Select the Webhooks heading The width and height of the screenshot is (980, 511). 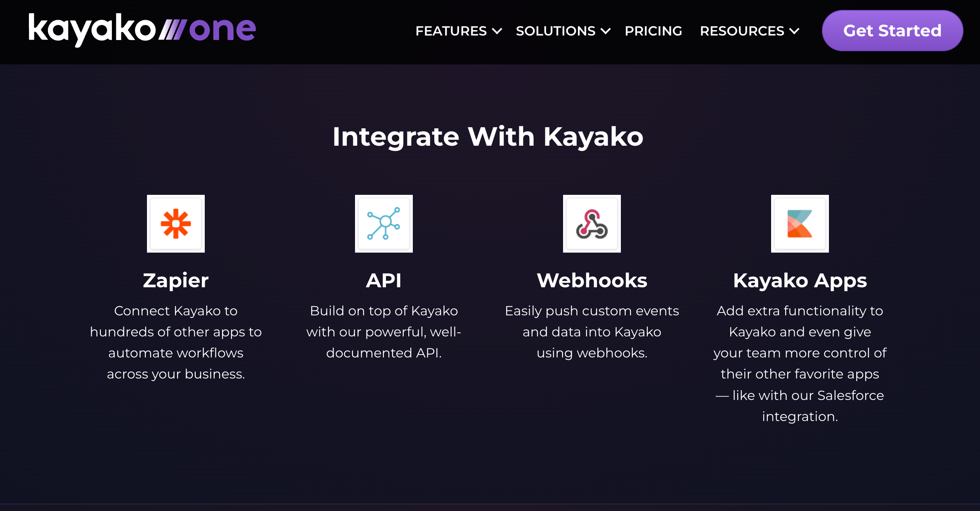click(592, 281)
